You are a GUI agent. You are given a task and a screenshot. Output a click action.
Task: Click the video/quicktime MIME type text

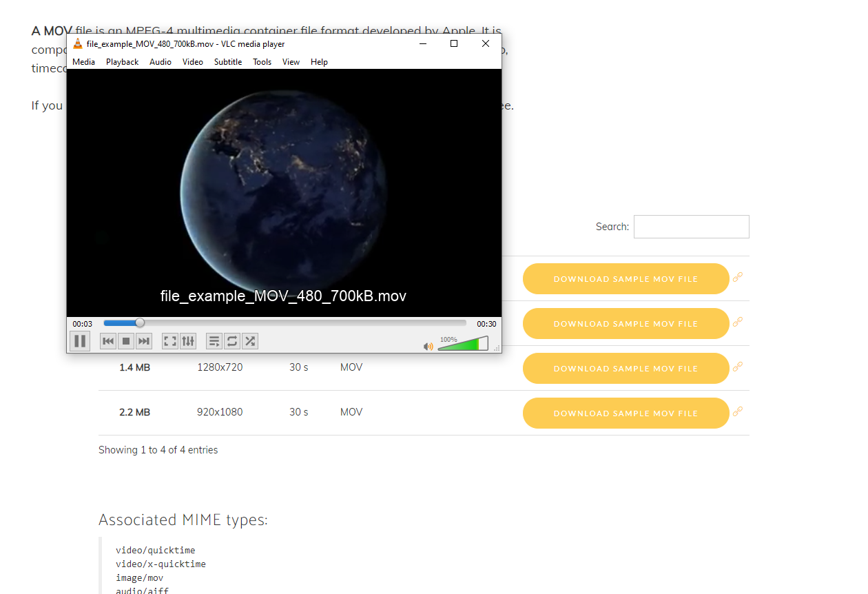156,551
